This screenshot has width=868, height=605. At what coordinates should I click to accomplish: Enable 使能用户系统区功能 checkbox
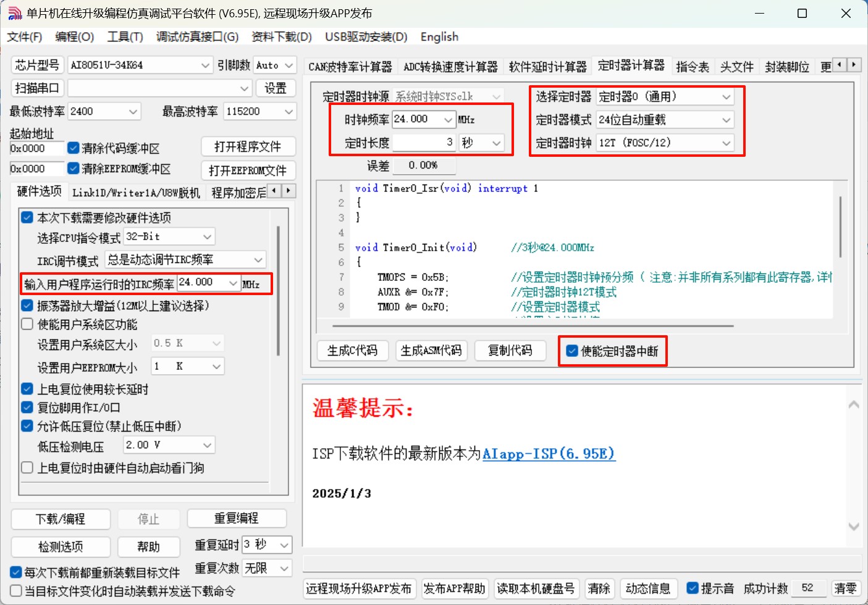[x=27, y=324]
